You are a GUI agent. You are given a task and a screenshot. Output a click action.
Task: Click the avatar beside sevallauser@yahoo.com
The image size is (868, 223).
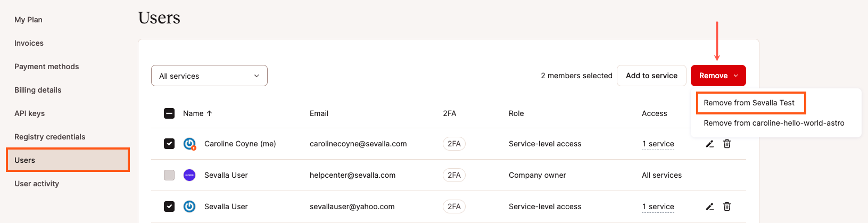(x=189, y=207)
